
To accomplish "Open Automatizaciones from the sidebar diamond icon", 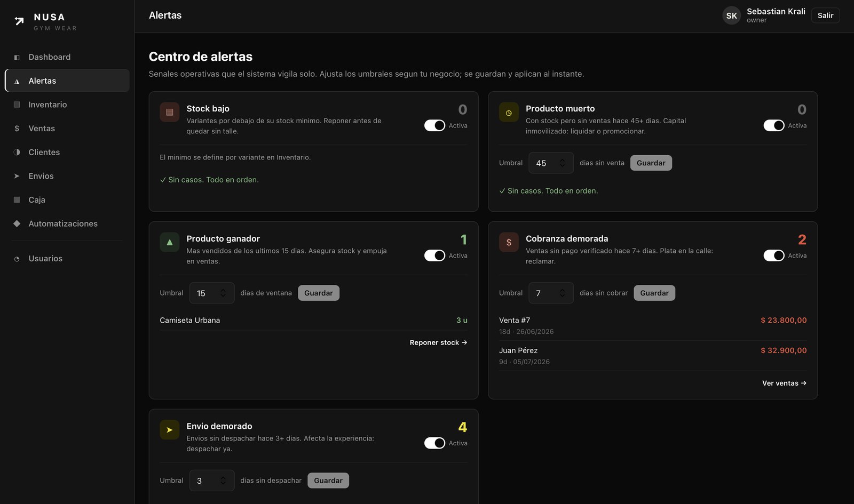I will (x=17, y=223).
